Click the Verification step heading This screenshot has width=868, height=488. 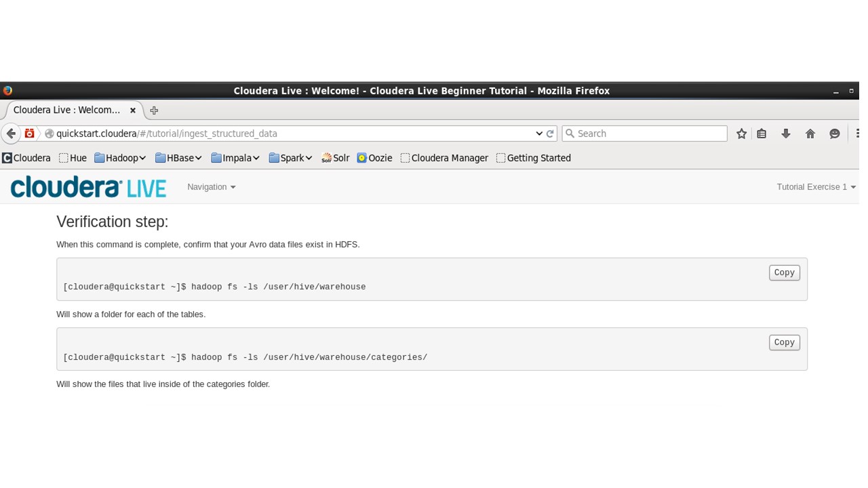pos(113,222)
